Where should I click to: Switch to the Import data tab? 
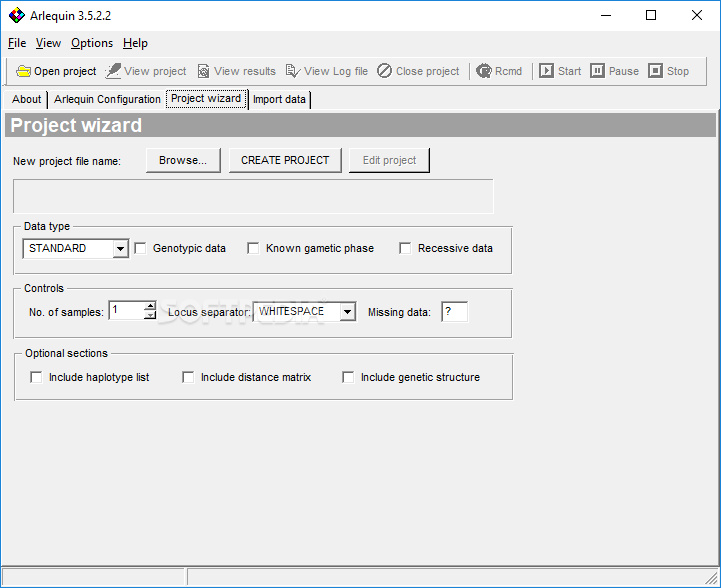pyautogui.click(x=279, y=99)
